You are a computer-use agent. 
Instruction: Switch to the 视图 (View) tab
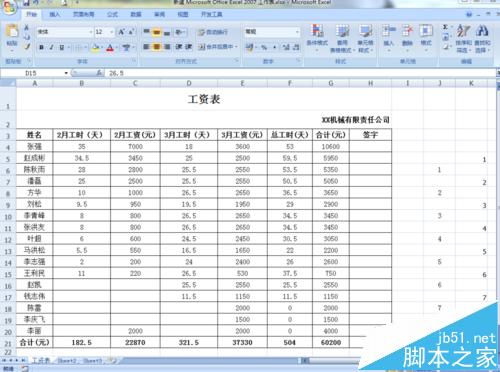coord(183,14)
